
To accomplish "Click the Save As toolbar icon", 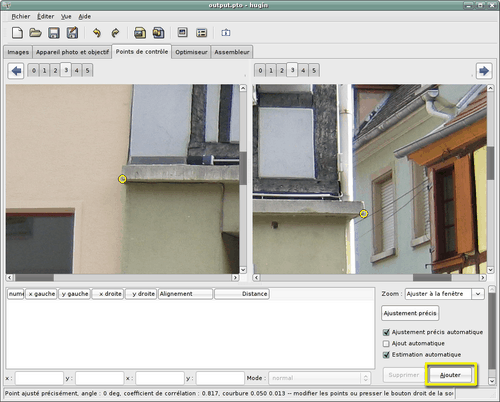I will [x=72, y=33].
